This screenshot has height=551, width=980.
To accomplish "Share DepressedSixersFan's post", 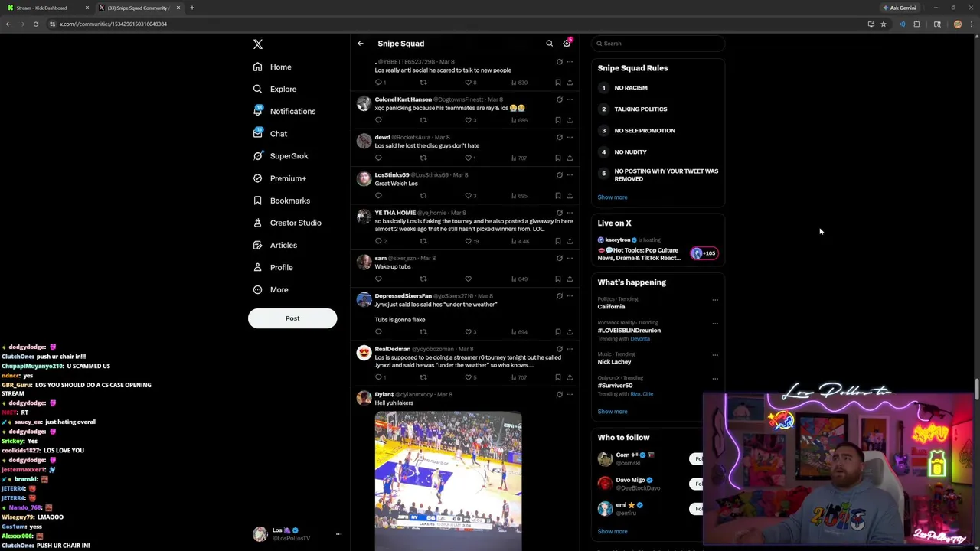I will [570, 332].
